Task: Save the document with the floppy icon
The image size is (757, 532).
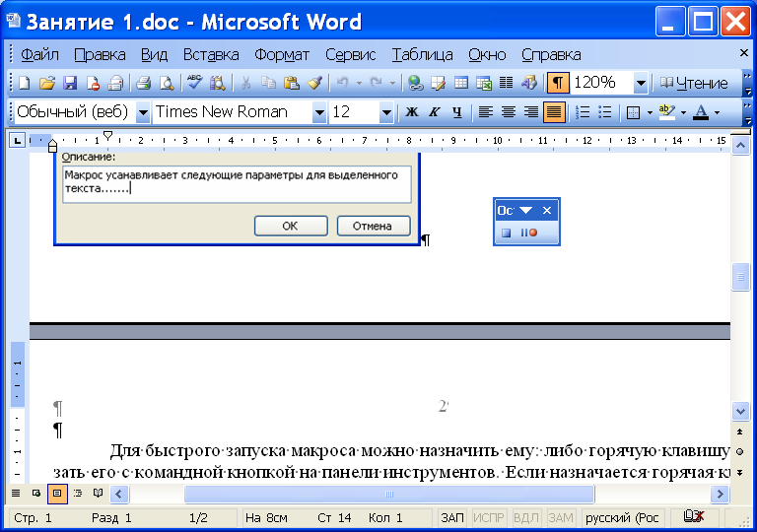Action: 70,83
